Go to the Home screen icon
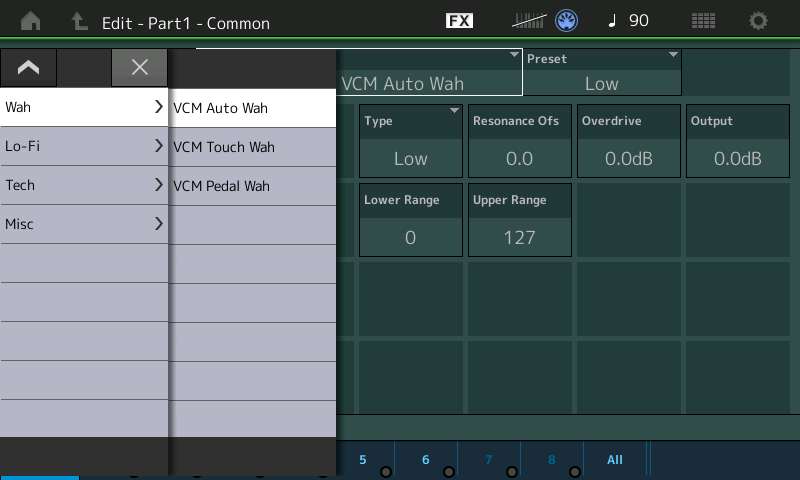 pyautogui.click(x=31, y=21)
